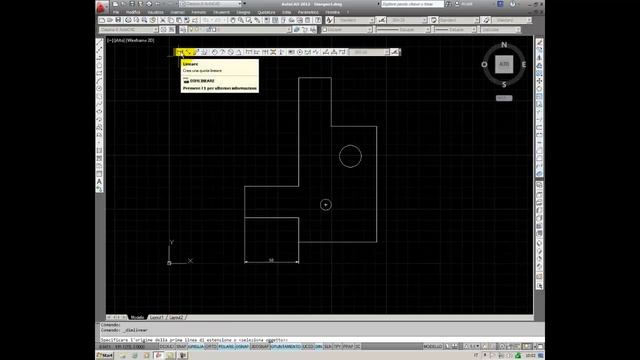Select the Erase tool in modify toolbar
The width and height of the screenshot is (640, 360).
click(x=539, y=42)
